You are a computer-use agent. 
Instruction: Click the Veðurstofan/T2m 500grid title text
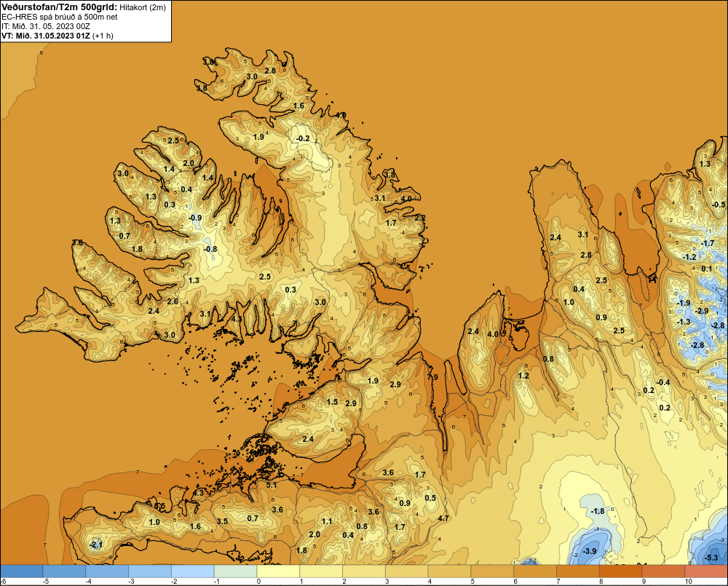[59, 7]
